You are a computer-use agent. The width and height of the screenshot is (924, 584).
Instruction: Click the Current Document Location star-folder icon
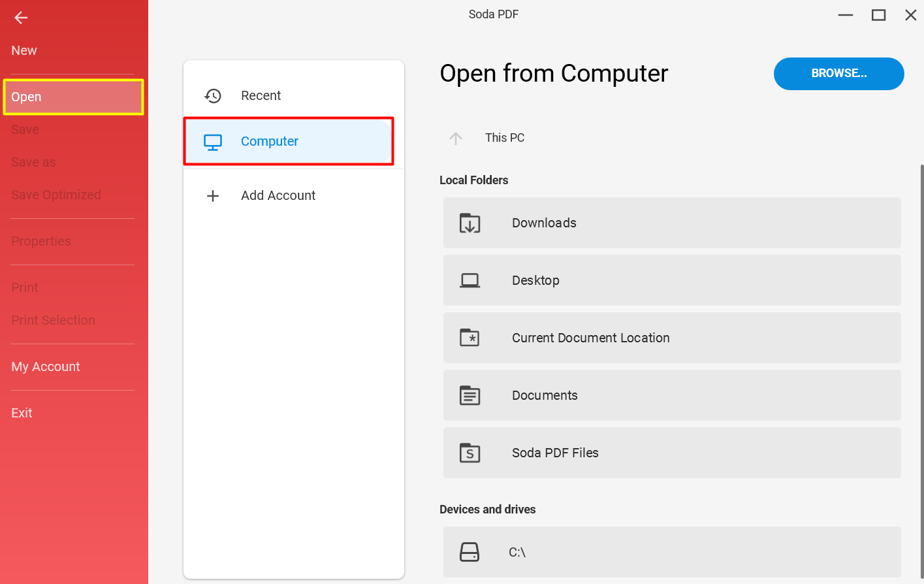[470, 338]
